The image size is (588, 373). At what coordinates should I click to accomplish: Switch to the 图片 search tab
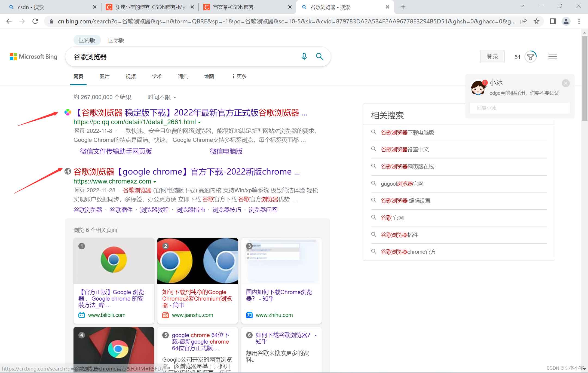point(105,77)
